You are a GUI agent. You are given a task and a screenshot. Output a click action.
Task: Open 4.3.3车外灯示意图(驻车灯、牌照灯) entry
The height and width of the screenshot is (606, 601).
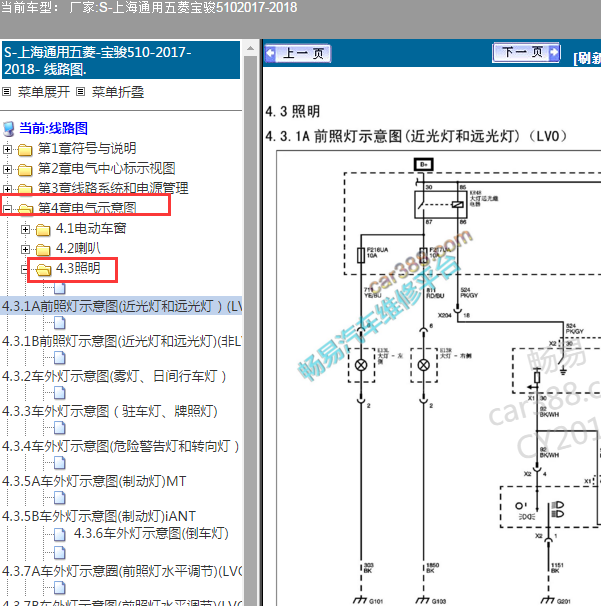[x=110, y=411]
